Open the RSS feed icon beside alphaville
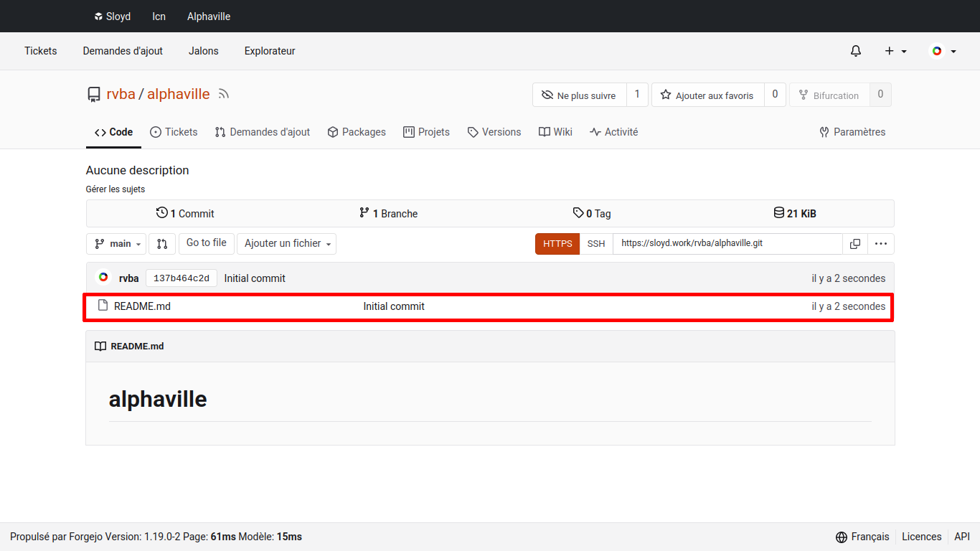The width and height of the screenshot is (980, 551). coord(224,94)
